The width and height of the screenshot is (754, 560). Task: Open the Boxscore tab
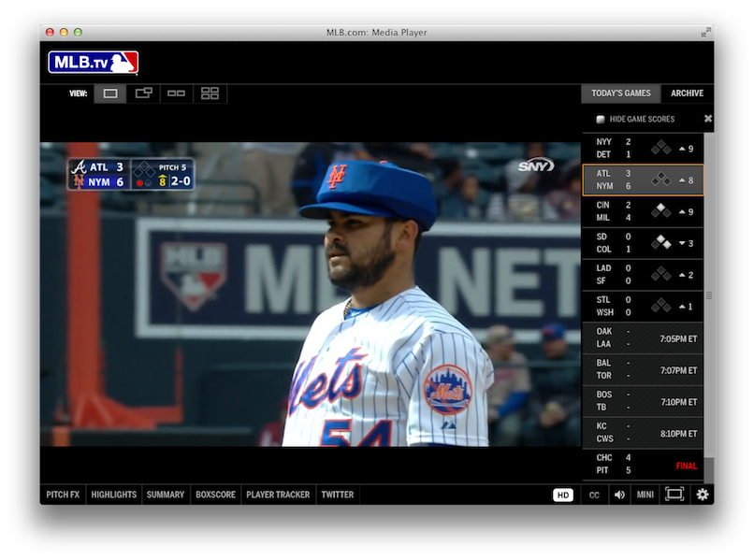215,495
